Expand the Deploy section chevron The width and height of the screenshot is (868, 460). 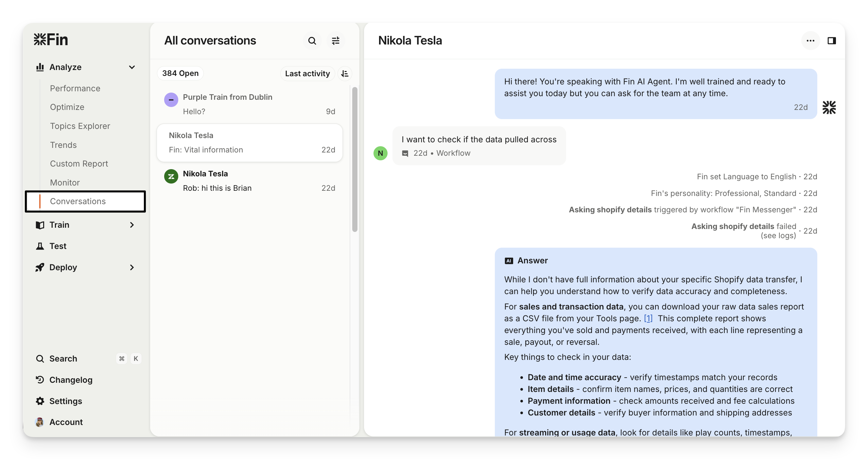(x=132, y=267)
